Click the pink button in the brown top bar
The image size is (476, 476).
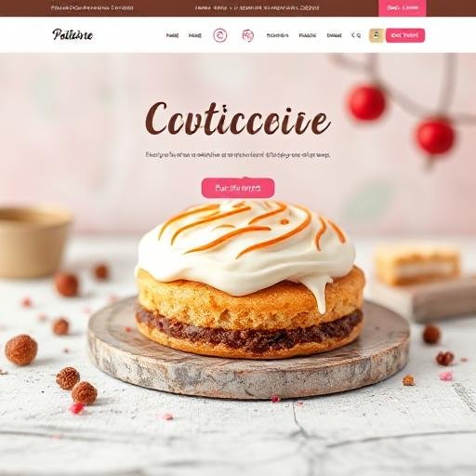[x=403, y=8]
